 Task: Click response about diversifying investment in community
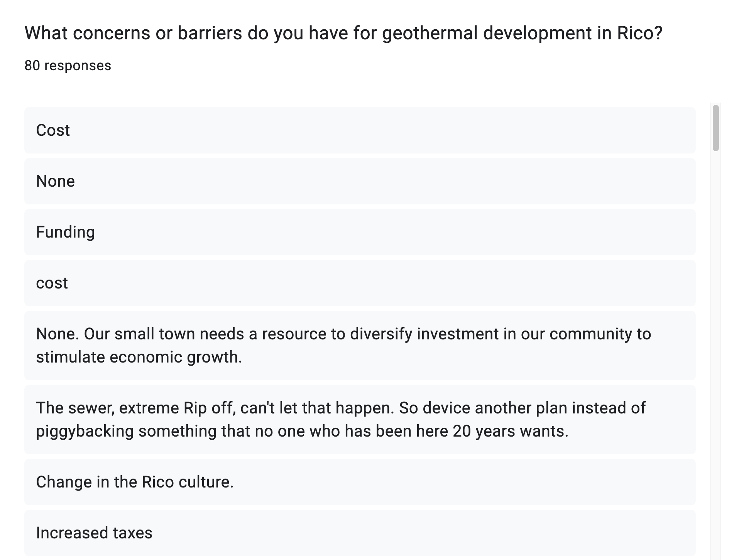[360, 346]
